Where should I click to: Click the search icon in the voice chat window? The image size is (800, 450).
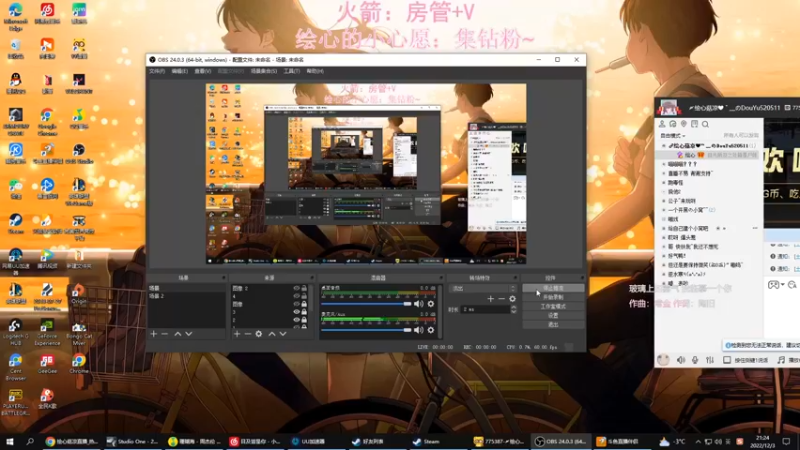(705, 124)
